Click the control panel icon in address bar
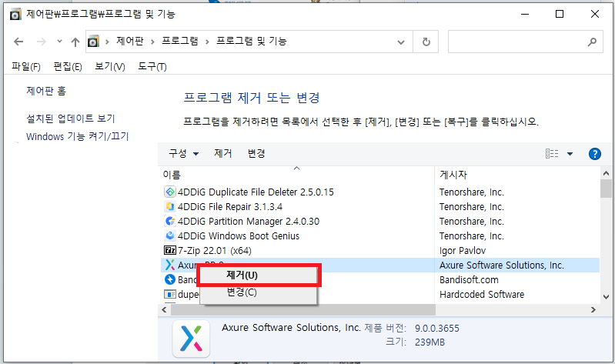Viewport: 615px width, 364px height. click(93, 42)
